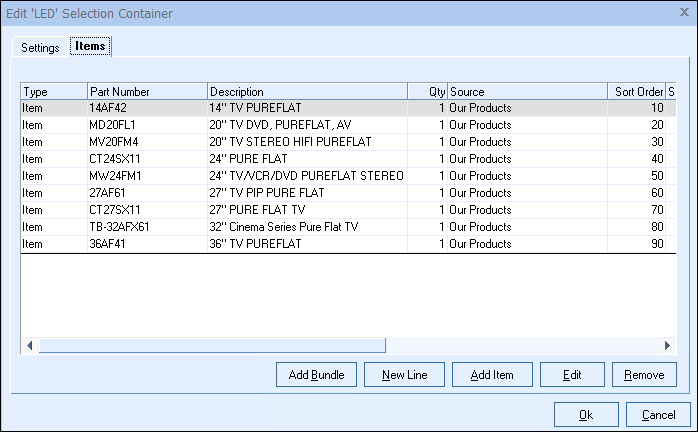
Task: Select the Items tab
Action: (90, 46)
